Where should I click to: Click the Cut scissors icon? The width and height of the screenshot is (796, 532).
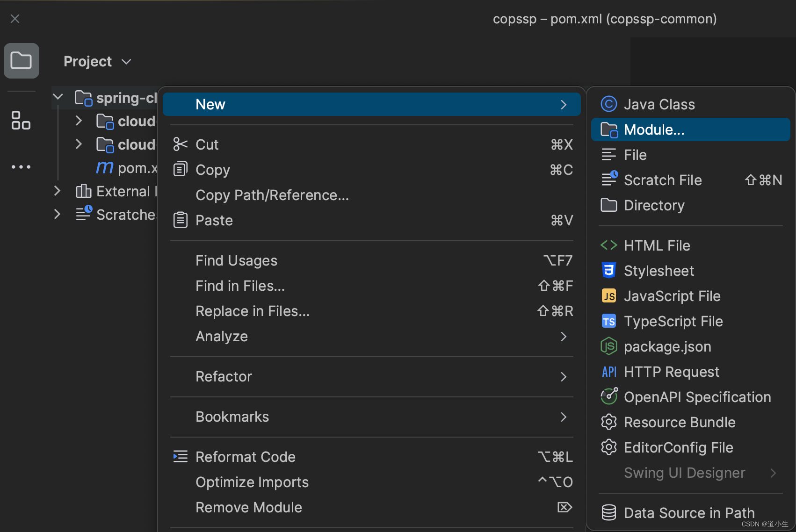click(x=180, y=144)
